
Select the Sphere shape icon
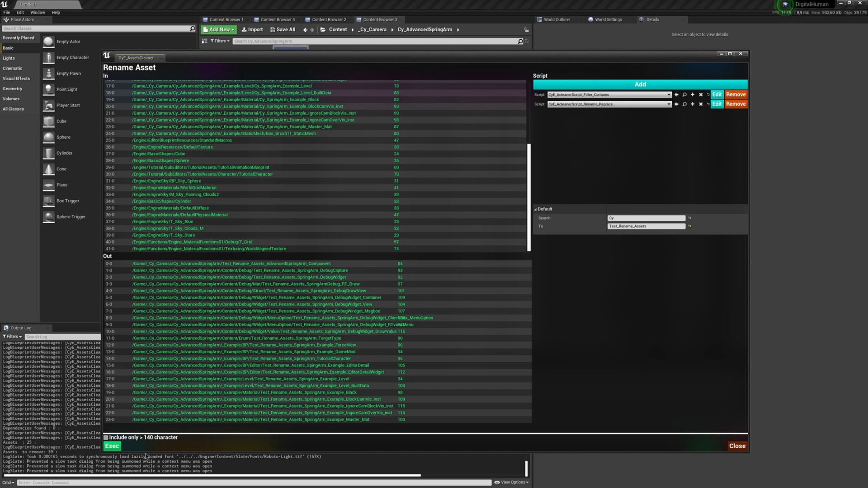[48, 137]
